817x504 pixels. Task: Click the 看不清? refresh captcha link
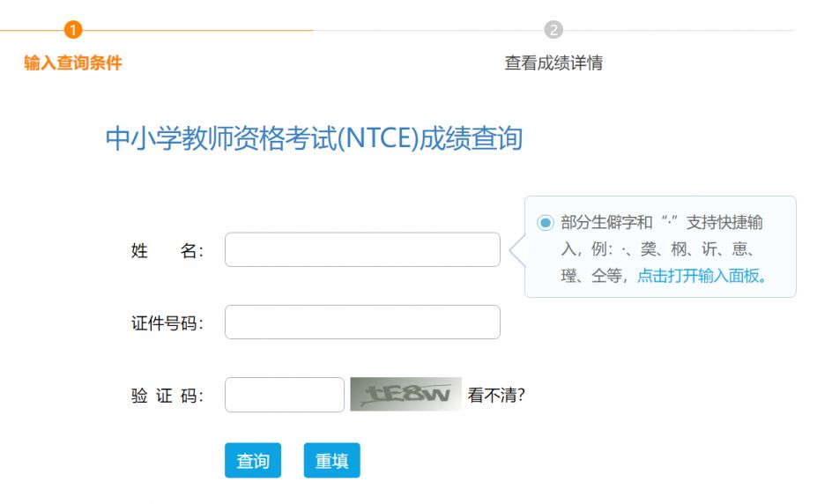click(x=496, y=395)
